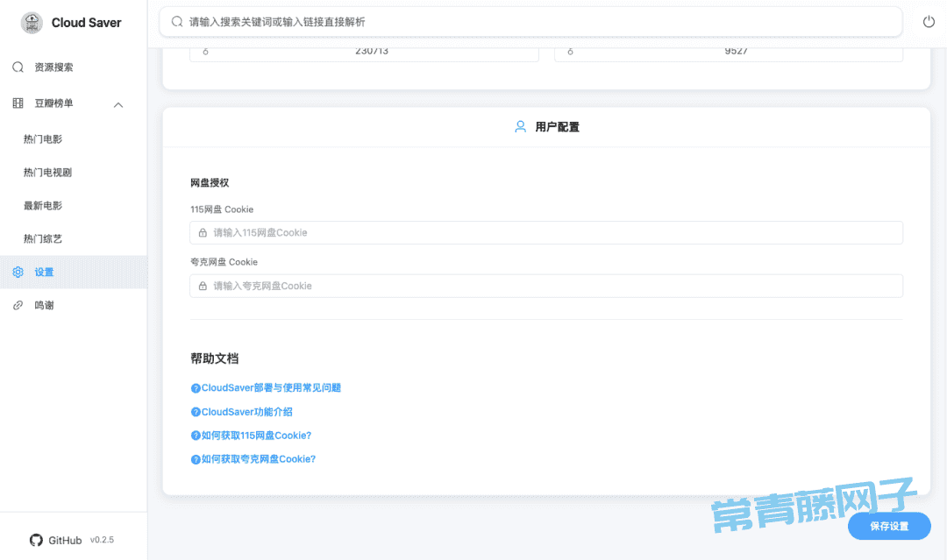947x560 pixels.
Task: Open 热门综艺 list
Action: point(74,239)
